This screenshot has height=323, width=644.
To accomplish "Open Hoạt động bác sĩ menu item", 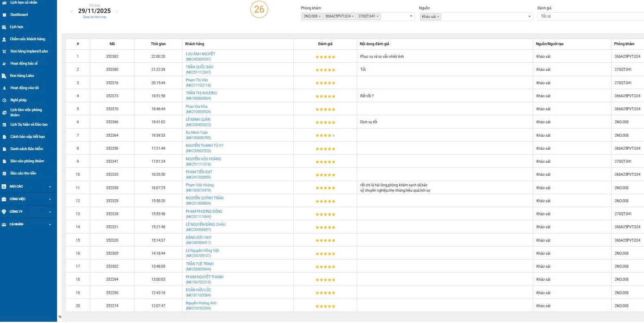I will click(x=24, y=63).
